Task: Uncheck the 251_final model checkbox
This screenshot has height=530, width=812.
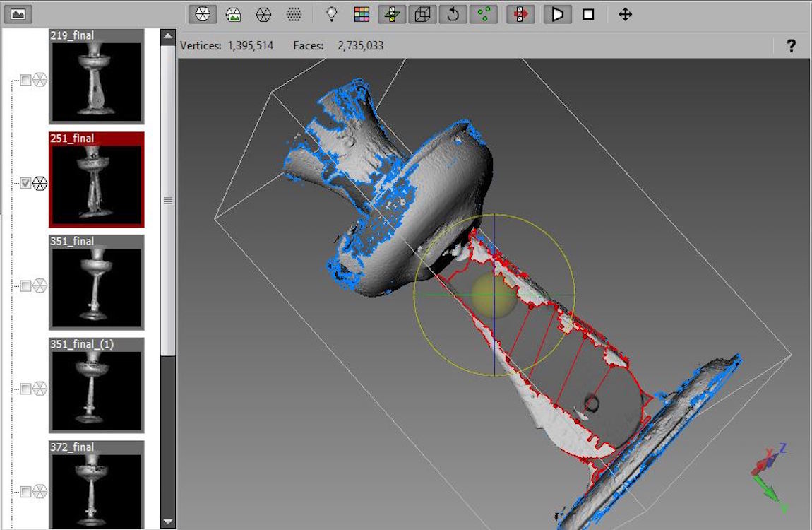Action: (25, 184)
